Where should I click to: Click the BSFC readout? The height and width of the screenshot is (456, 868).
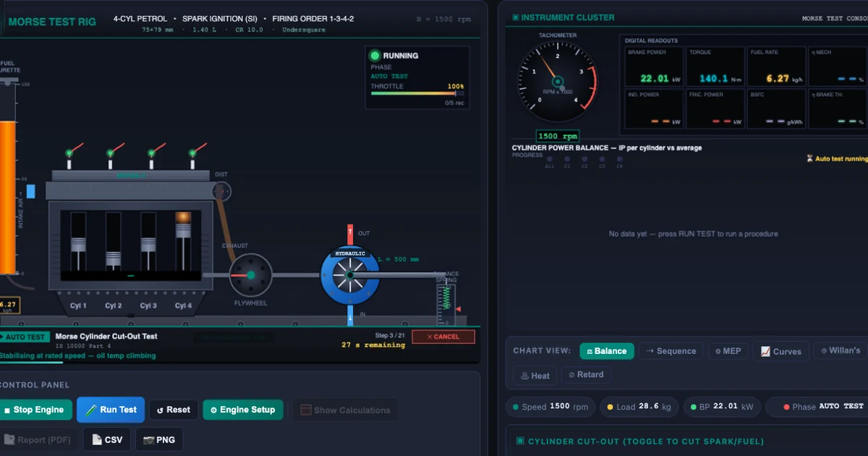tap(776, 109)
